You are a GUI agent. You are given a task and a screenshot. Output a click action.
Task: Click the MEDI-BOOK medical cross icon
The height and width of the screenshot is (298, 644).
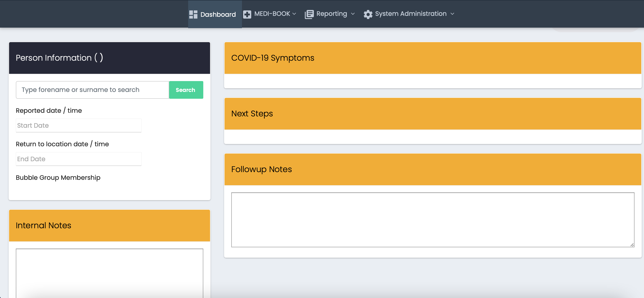[247, 14]
